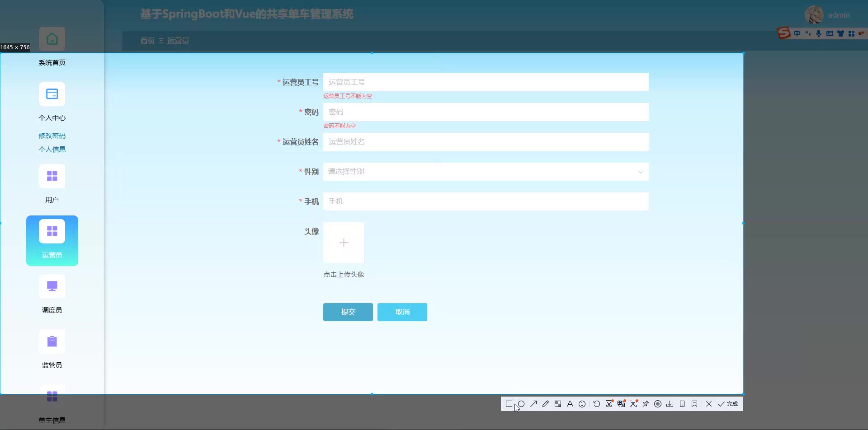Select the text annotation tool
The image size is (868, 430).
tap(570, 404)
